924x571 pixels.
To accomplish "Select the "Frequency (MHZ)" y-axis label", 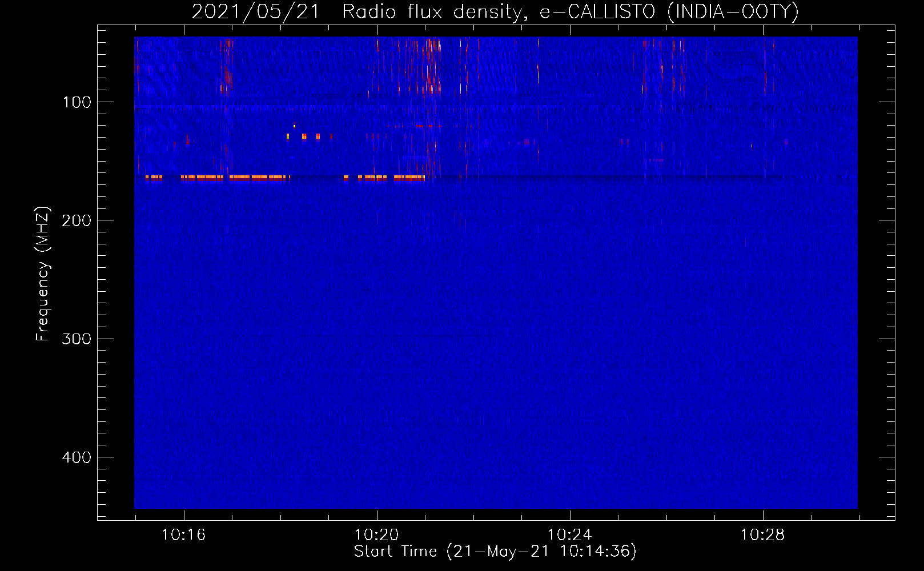I will (43, 274).
